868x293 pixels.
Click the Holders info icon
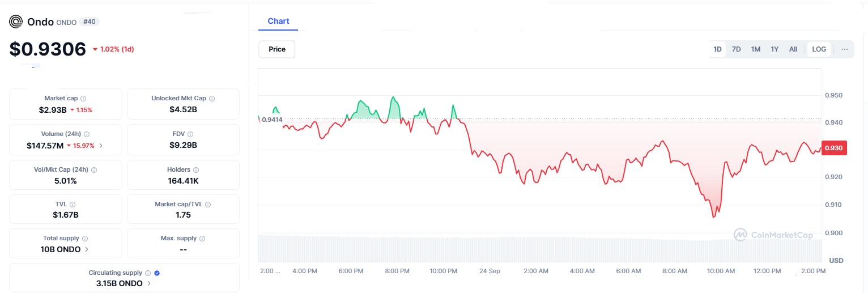point(196,170)
